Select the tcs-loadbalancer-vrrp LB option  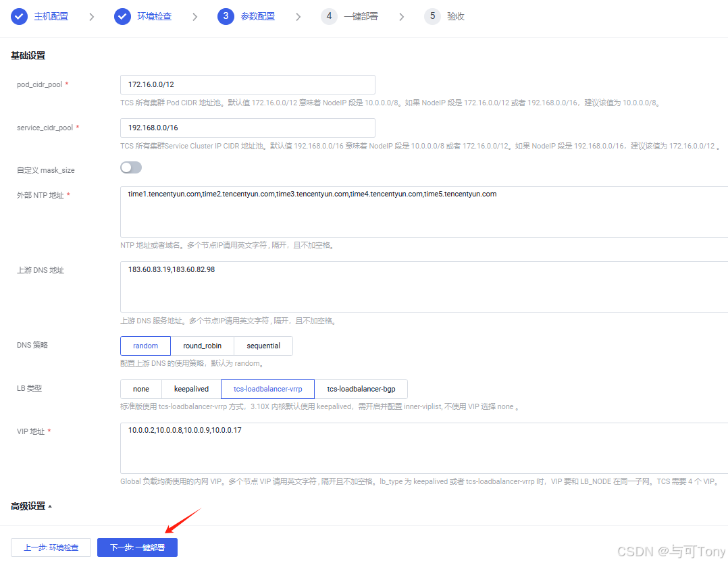(x=267, y=389)
